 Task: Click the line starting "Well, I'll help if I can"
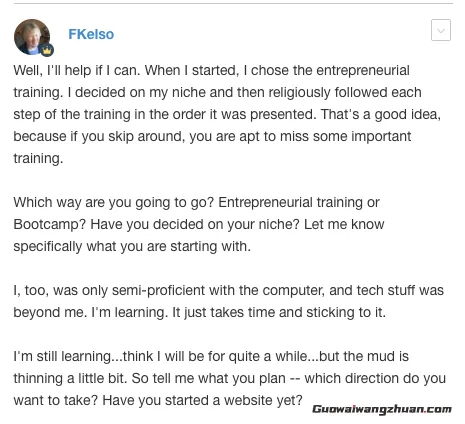click(x=211, y=71)
